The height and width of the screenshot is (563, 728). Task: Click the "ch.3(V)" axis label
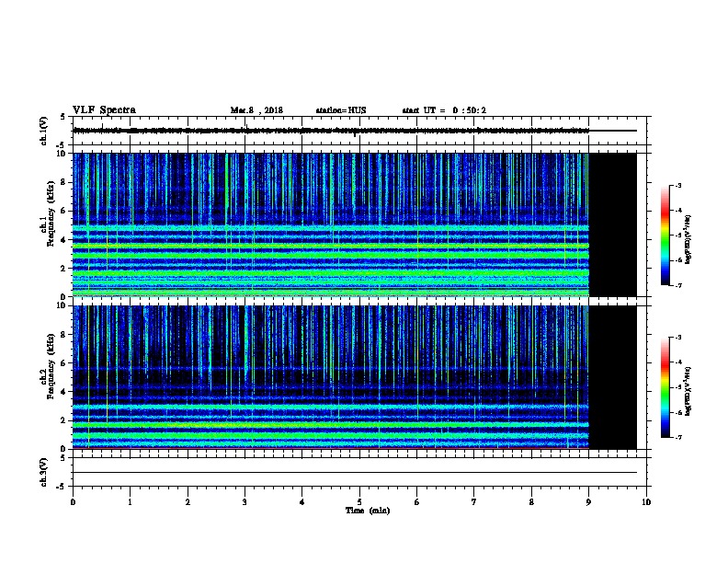(43, 472)
